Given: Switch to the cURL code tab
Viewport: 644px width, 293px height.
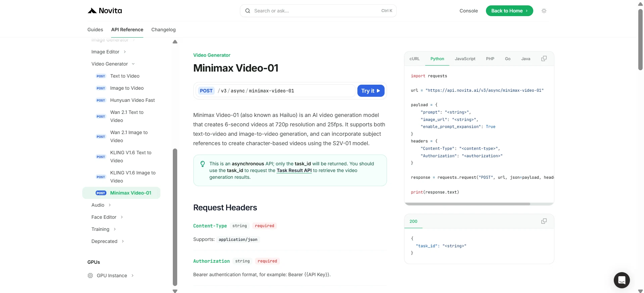Looking at the screenshot, I should pos(414,59).
